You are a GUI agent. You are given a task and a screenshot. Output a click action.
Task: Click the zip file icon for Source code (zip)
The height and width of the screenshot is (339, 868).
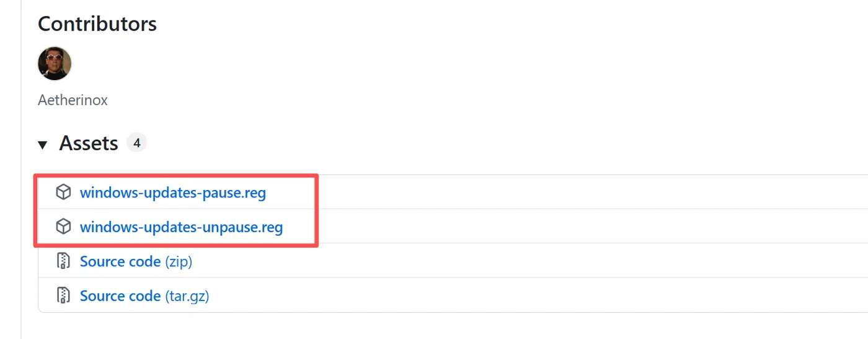tap(63, 261)
